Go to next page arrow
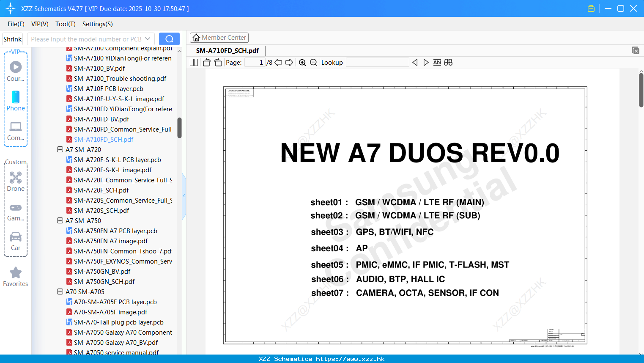Viewport: 644px width, 363px height. point(289,63)
